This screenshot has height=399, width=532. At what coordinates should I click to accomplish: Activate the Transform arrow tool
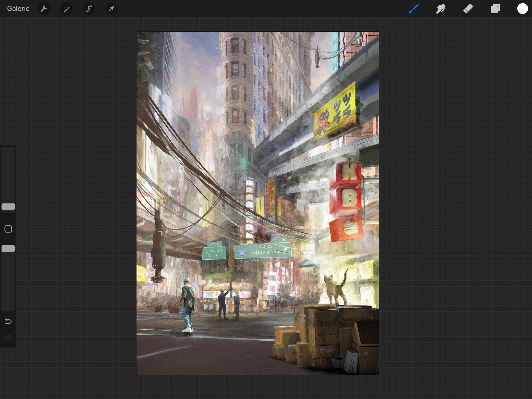point(111,9)
